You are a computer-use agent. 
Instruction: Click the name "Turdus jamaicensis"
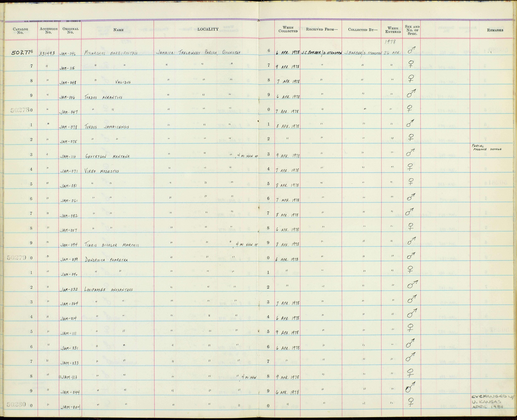[x=107, y=127]
